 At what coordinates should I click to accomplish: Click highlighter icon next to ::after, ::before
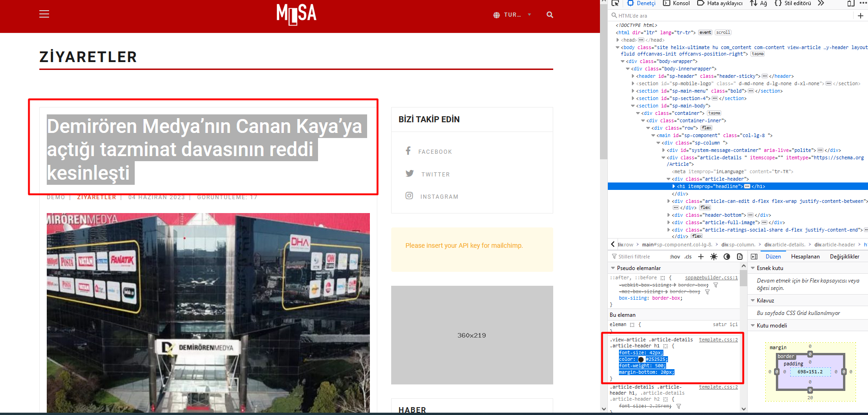pyautogui.click(x=663, y=278)
